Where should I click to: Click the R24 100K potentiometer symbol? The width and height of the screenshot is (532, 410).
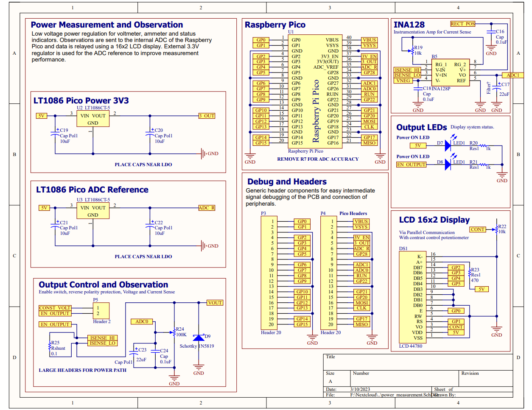pos(174,333)
